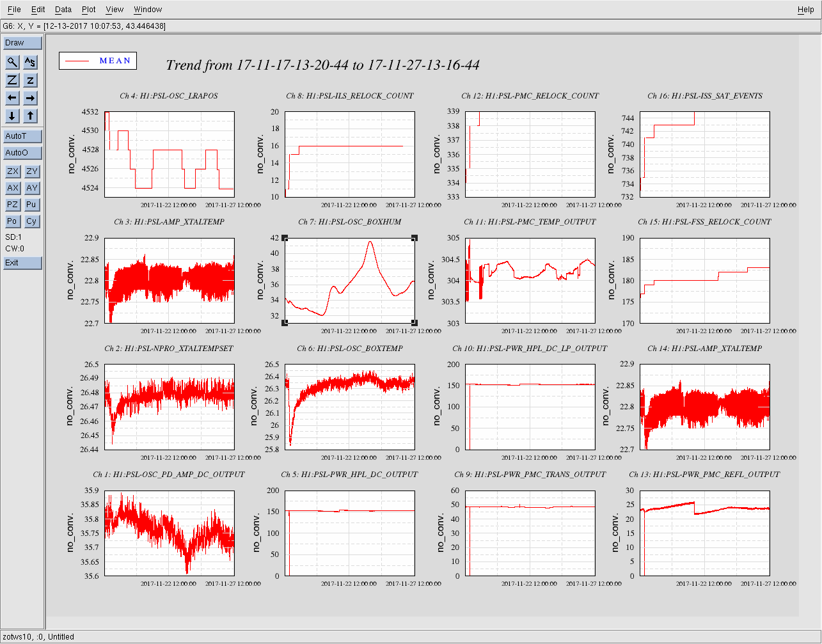822x644 pixels.
Task: Select the H1:PSL-OSC_BOXHUM graph
Action: coord(349,280)
